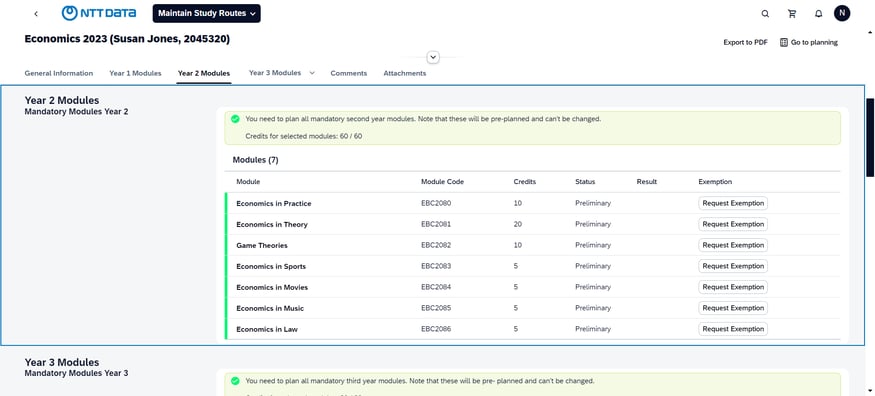Request Exemption for Economics in Law

tap(733, 329)
